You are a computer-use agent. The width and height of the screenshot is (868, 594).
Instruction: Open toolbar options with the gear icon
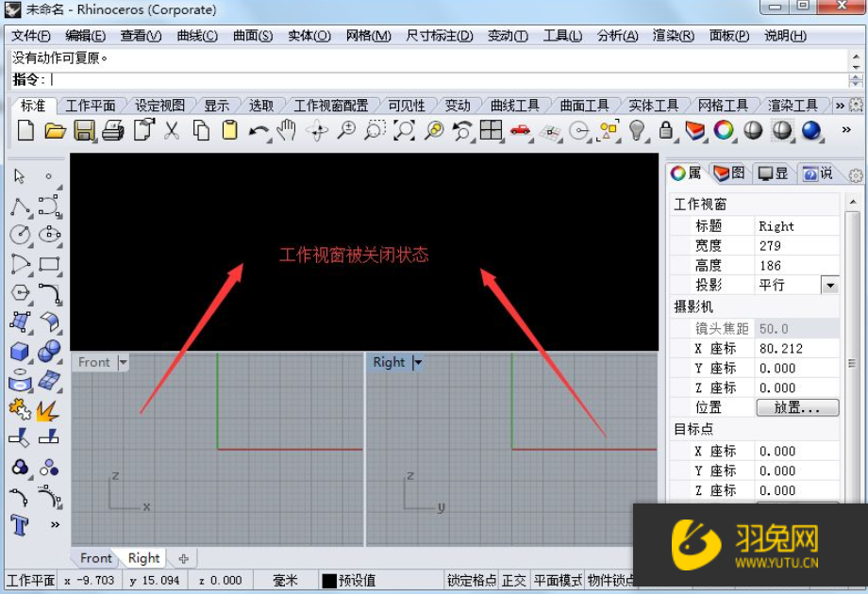point(856,105)
